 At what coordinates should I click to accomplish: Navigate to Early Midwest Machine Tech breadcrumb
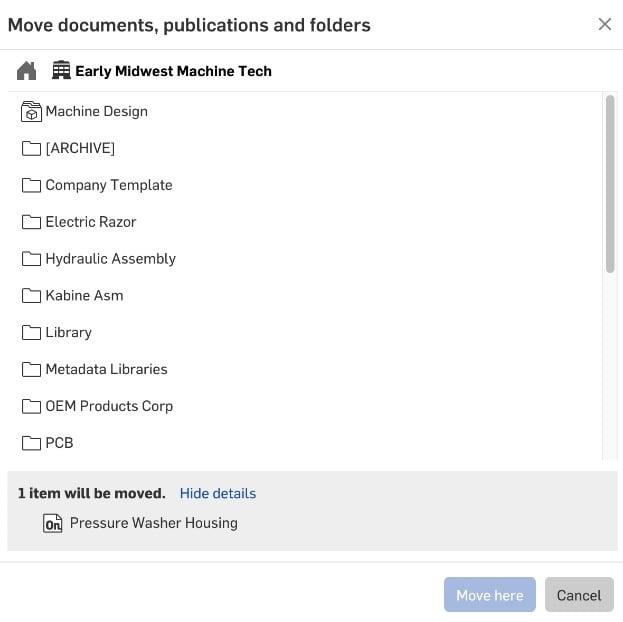(x=173, y=71)
